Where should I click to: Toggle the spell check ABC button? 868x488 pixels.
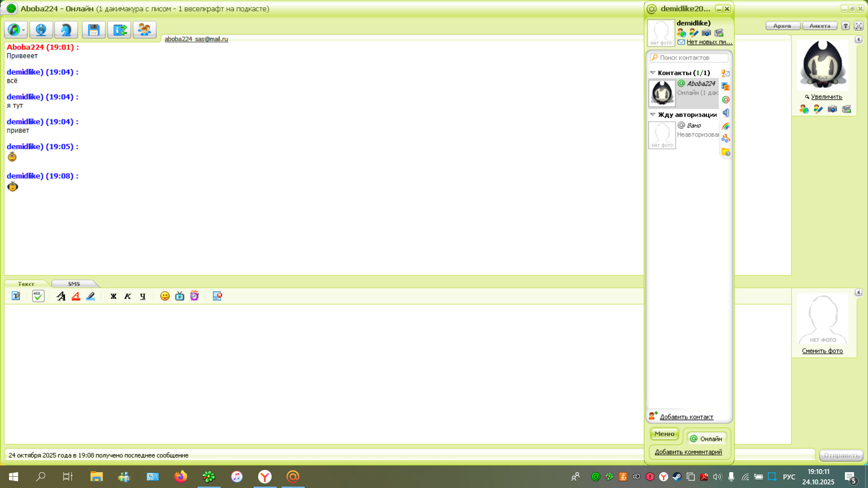(x=38, y=296)
